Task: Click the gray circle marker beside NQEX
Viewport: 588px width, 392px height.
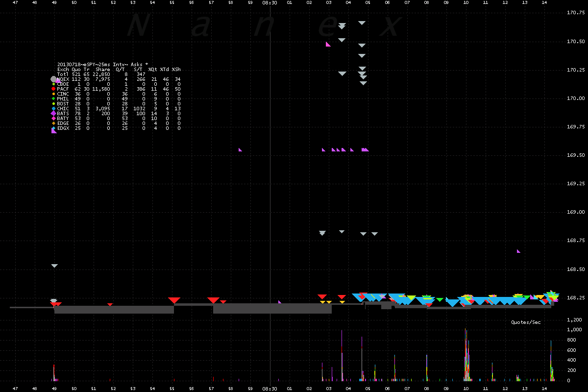Action: click(x=54, y=79)
